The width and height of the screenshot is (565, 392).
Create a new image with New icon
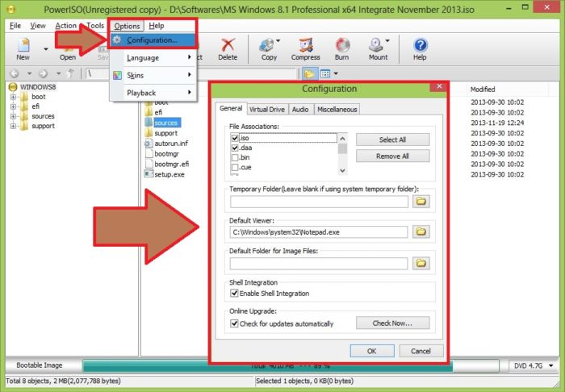pos(23,45)
